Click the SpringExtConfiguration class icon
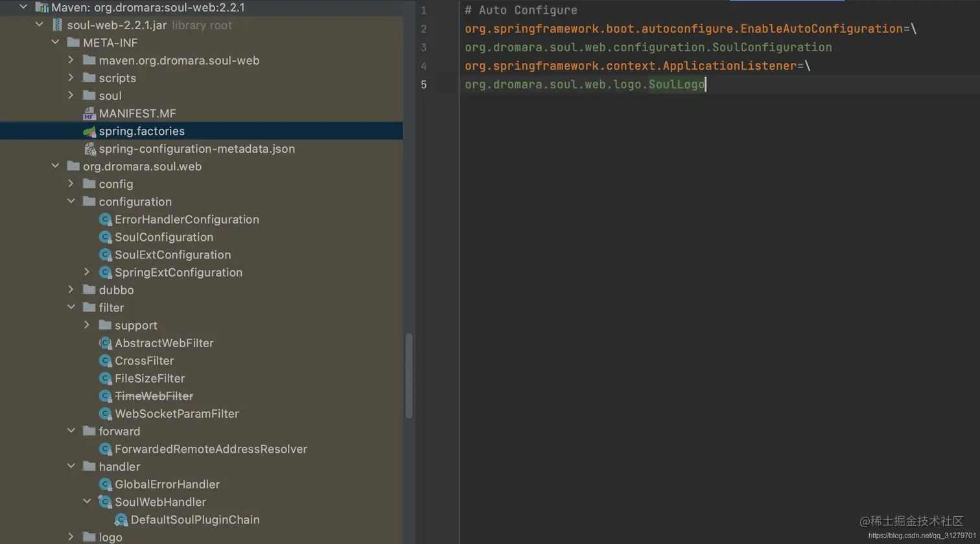Viewport: 980px width, 544px height. pos(105,272)
